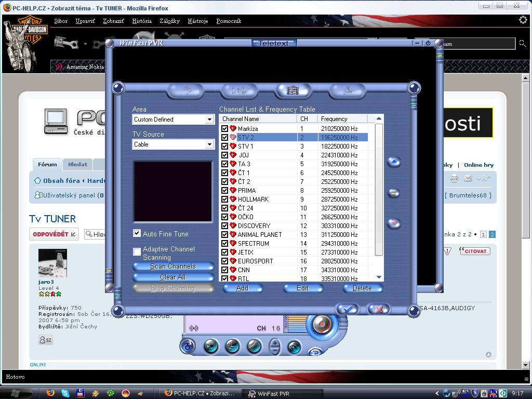Click the snapshot camera button on WinFast control panel
The image size is (532, 399).
tap(211, 345)
